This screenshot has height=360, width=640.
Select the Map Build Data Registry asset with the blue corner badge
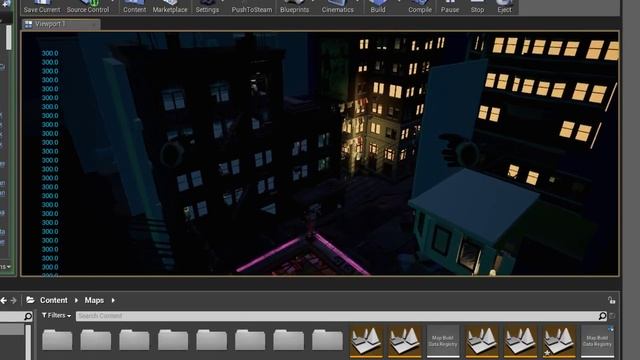click(597, 341)
